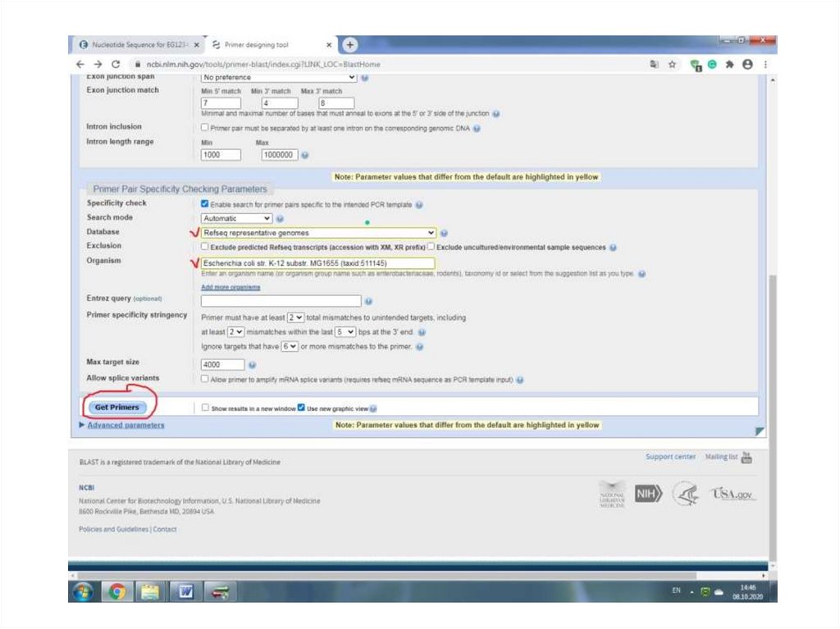
Task: Click help icon after Exclusion options
Action: click(613, 248)
